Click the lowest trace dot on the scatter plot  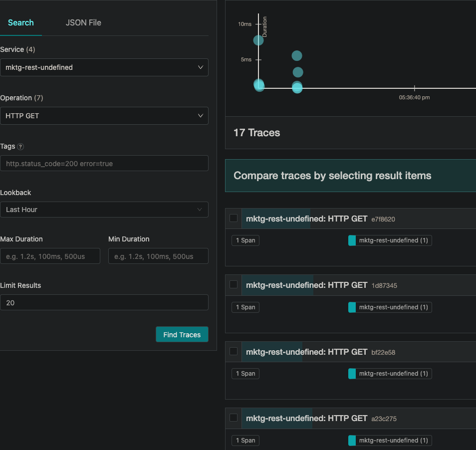coord(297,88)
